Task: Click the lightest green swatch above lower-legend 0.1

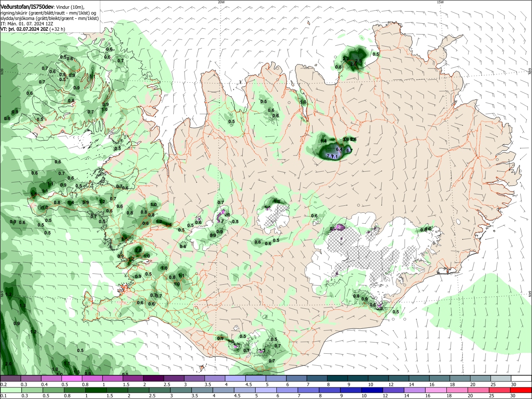Action: coord(10,390)
